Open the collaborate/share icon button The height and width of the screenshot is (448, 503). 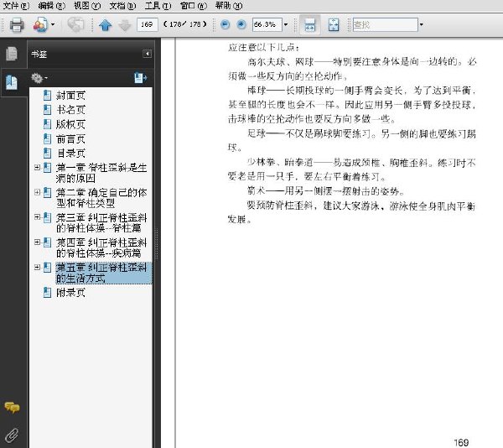(40, 24)
